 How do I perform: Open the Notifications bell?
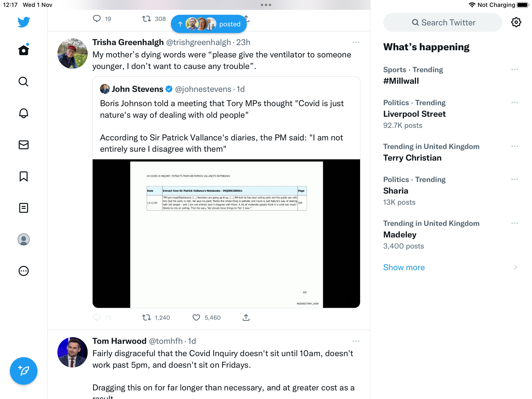click(x=24, y=113)
